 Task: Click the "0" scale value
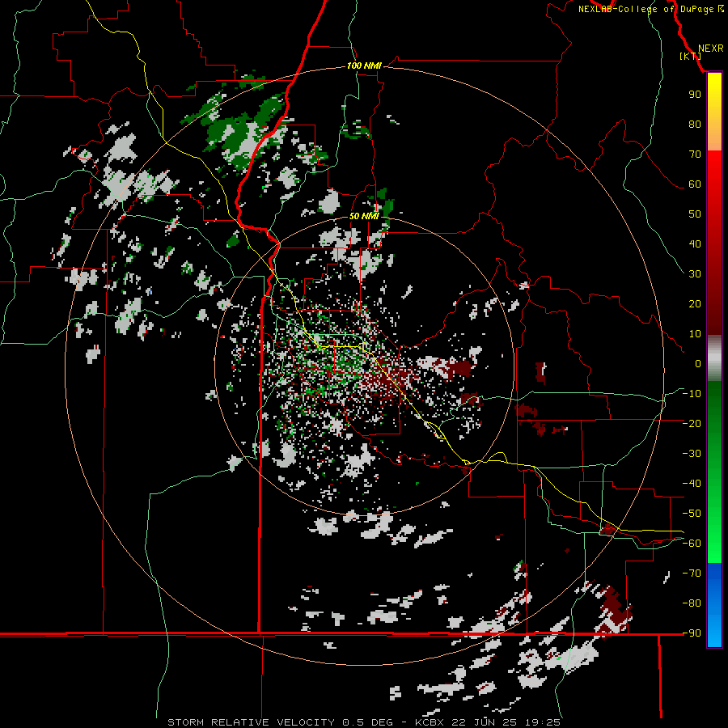[698, 363]
